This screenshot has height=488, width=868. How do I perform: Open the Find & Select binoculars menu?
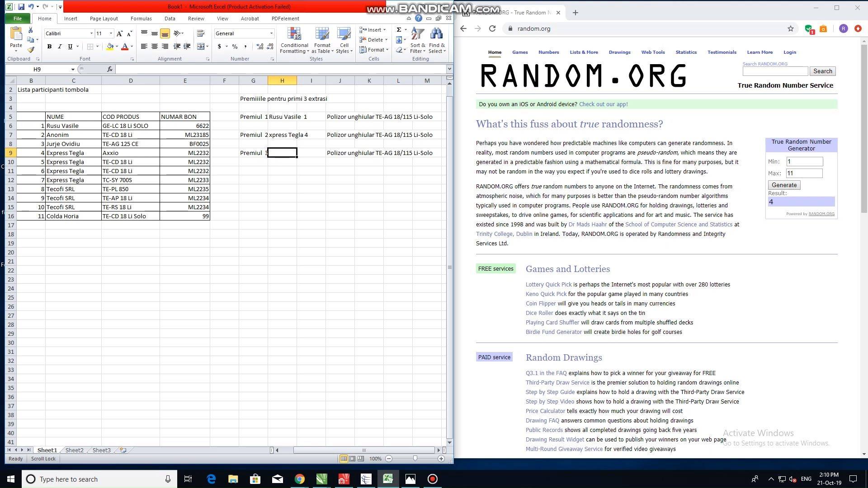437,40
